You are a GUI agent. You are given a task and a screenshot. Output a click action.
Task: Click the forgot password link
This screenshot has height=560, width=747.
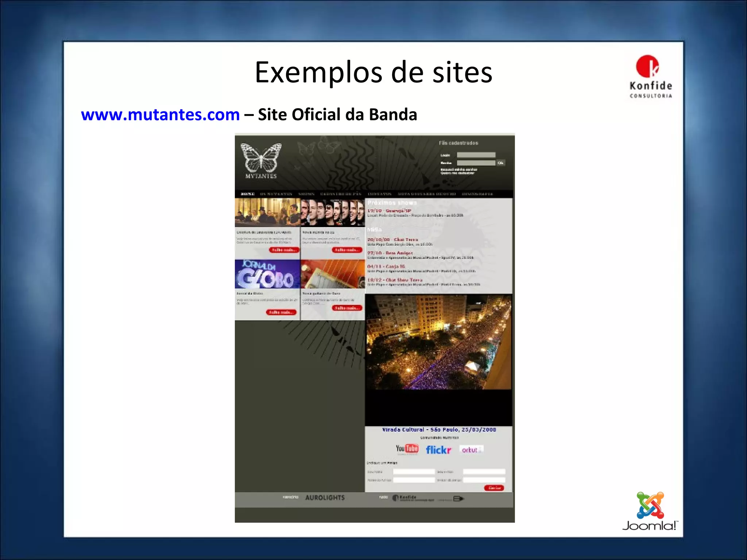pos(459,170)
